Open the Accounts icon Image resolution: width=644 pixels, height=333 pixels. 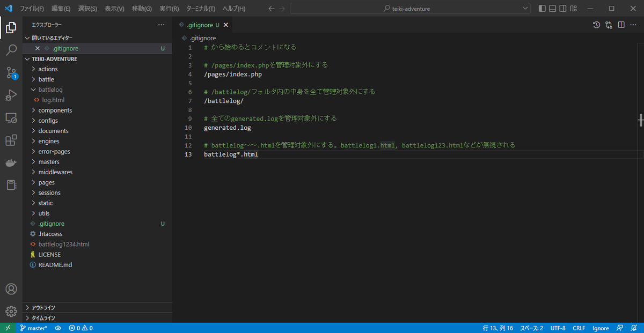pyautogui.click(x=11, y=289)
